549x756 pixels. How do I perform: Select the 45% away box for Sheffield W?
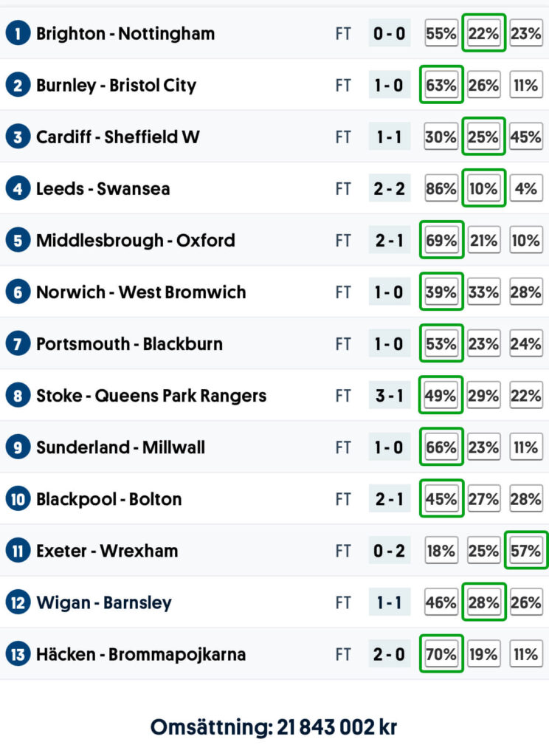click(525, 137)
